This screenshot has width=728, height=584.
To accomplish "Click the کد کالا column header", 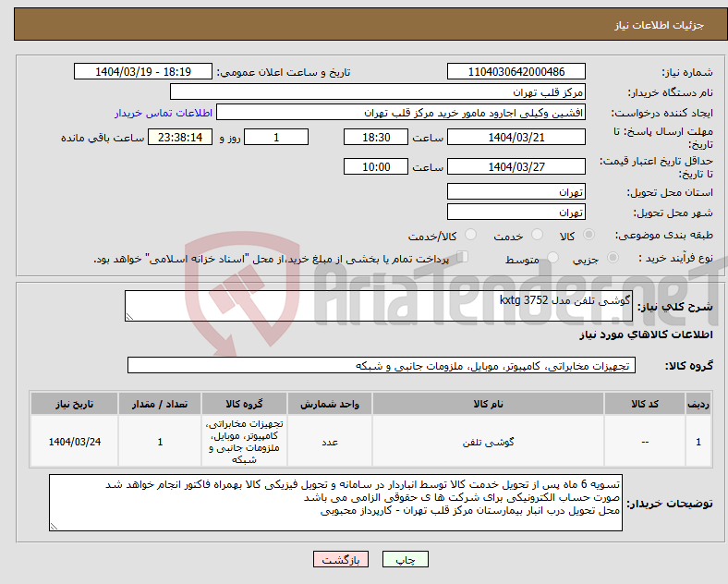I will 645,404.
